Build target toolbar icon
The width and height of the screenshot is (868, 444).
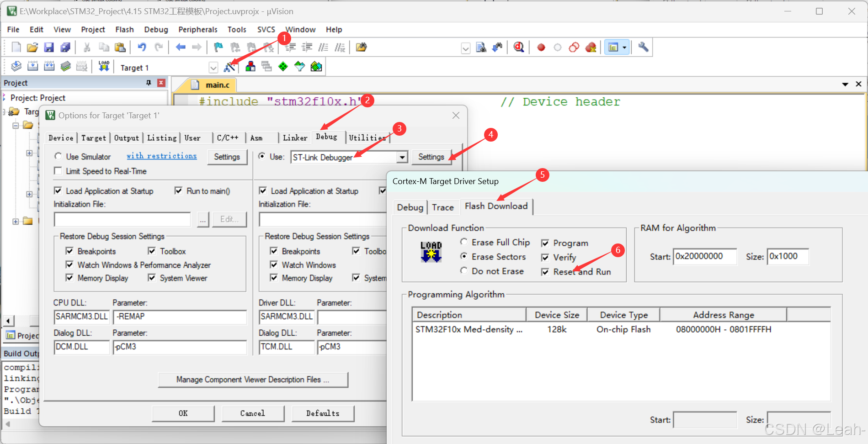tap(32, 67)
